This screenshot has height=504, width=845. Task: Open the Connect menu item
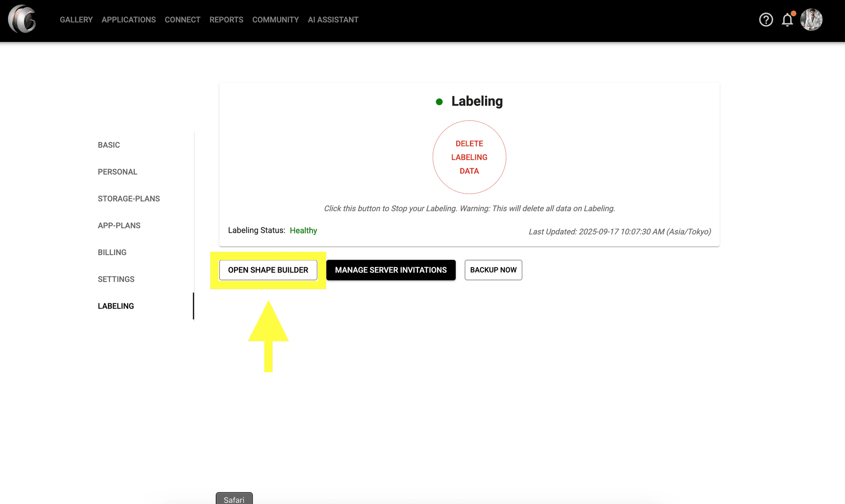coord(182,20)
